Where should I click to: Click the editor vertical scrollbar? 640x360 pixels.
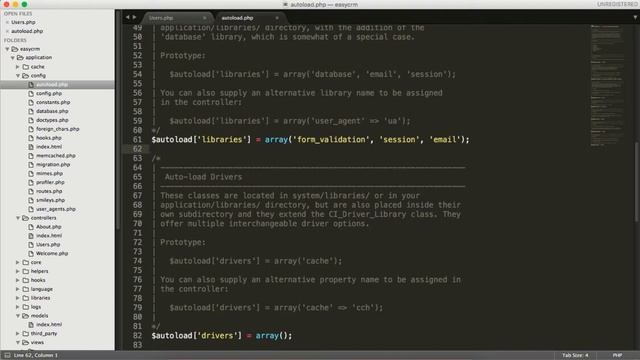click(636, 182)
